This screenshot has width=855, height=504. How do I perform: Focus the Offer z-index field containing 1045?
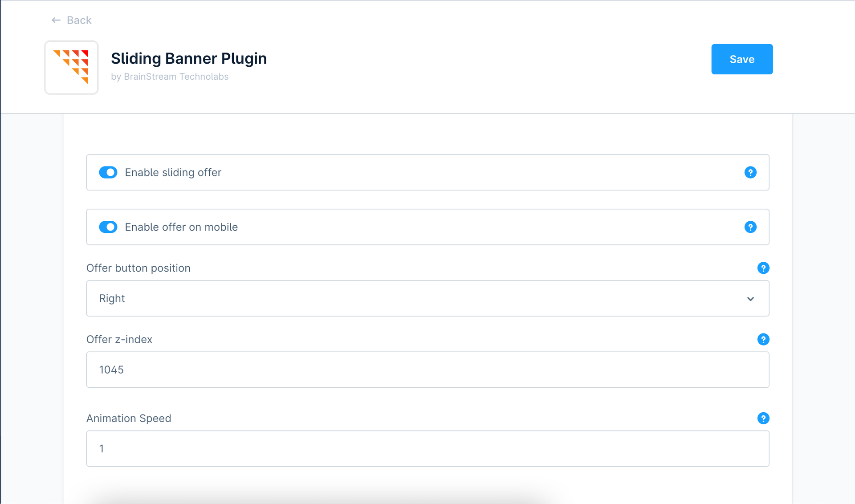[x=427, y=370]
